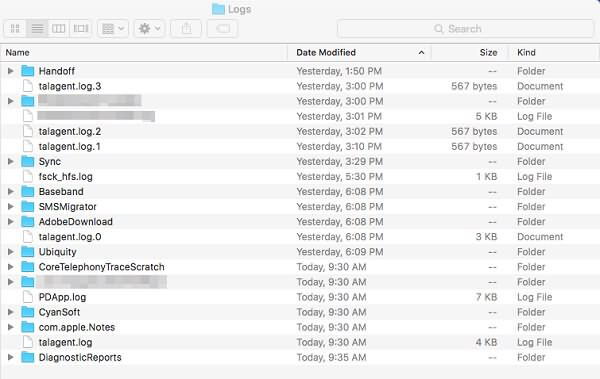The height and width of the screenshot is (379, 600).
Task: Sort by the Date Modified column
Action: pyautogui.click(x=359, y=52)
